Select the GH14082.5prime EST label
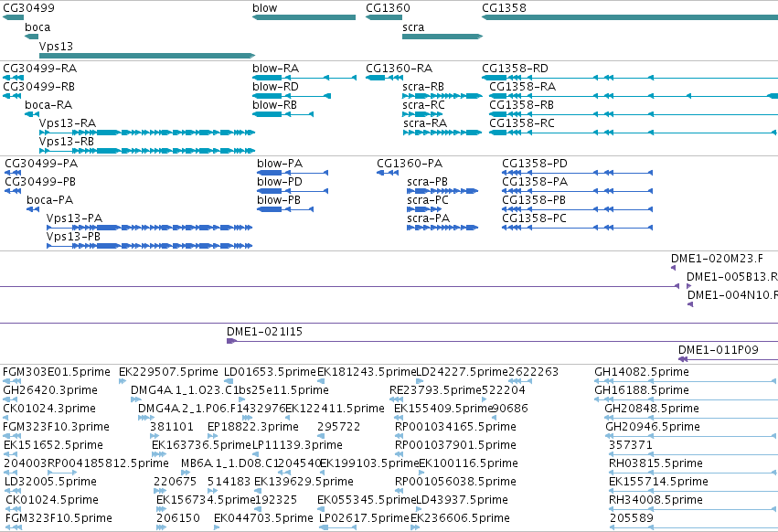The height and width of the screenshot is (532, 778). [x=642, y=372]
